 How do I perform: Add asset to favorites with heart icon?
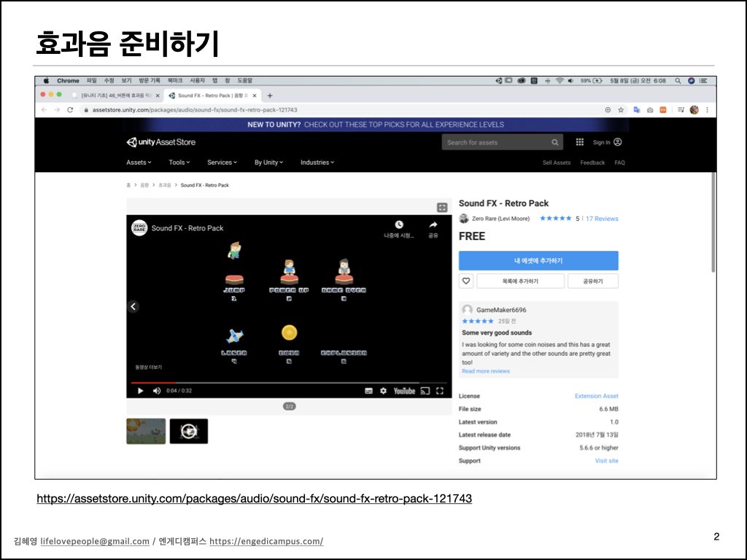pos(466,281)
